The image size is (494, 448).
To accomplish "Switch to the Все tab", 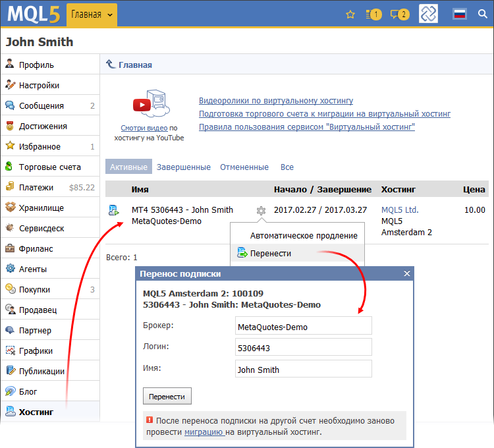I will point(287,167).
